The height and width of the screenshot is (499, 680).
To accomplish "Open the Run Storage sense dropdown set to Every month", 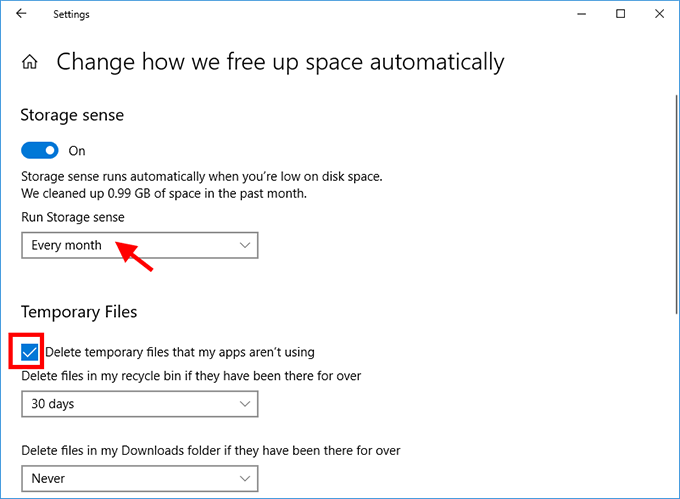I will point(140,245).
